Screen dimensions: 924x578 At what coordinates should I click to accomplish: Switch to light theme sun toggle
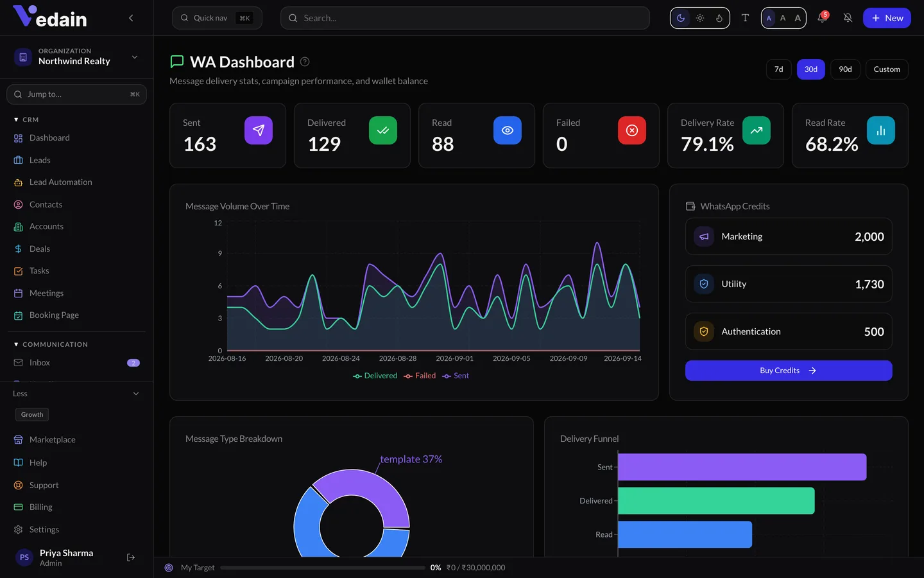point(700,18)
